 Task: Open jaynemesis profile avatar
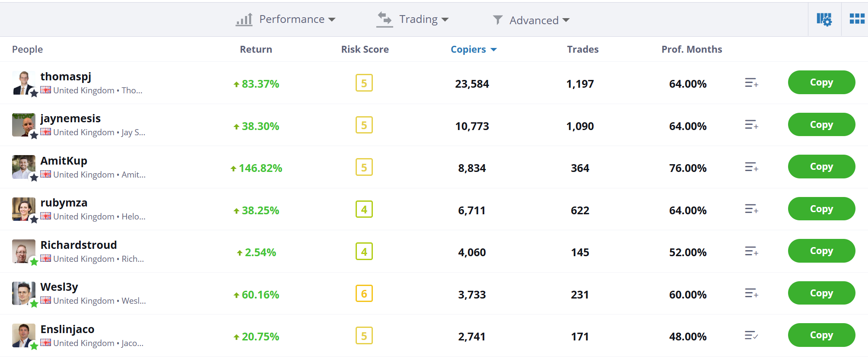23,125
